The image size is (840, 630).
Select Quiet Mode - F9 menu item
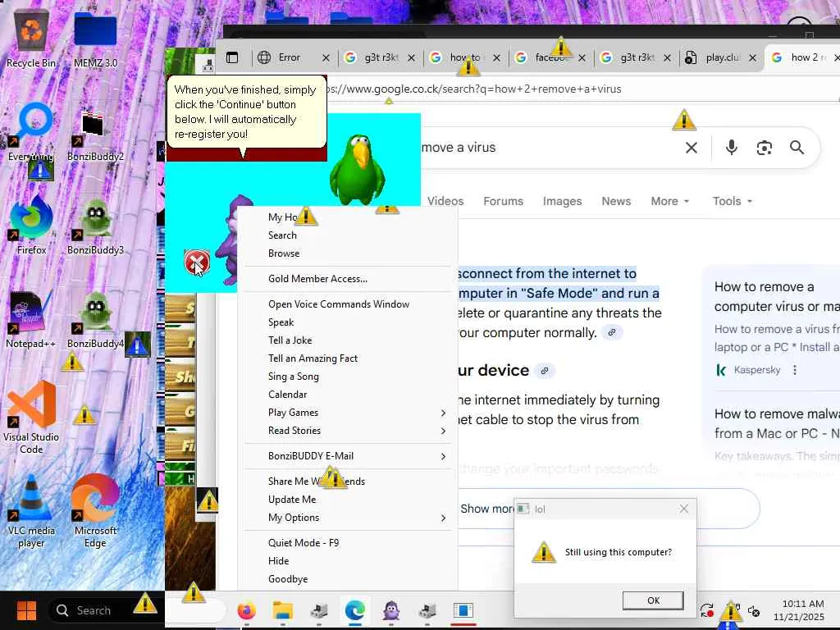point(348,543)
